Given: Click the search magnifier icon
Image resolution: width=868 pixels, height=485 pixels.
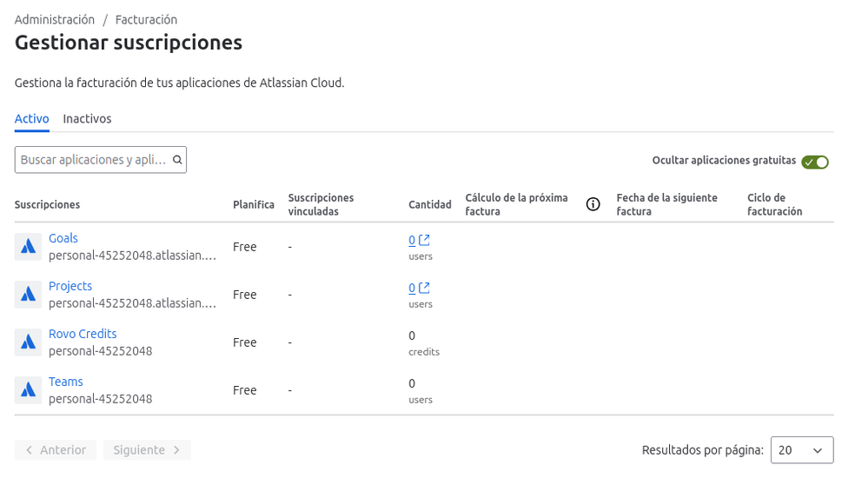Looking at the screenshot, I should [177, 159].
